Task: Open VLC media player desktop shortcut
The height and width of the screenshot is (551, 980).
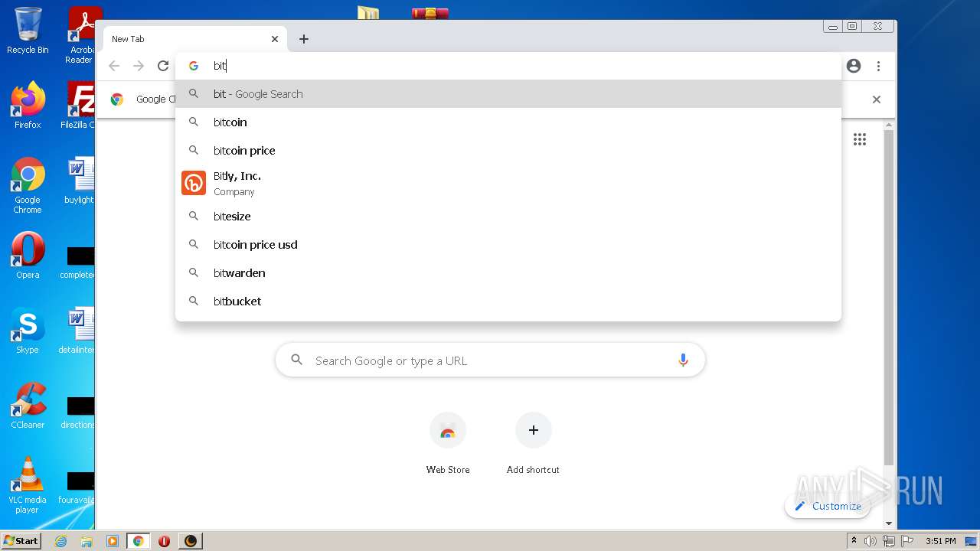Action: (28, 484)
